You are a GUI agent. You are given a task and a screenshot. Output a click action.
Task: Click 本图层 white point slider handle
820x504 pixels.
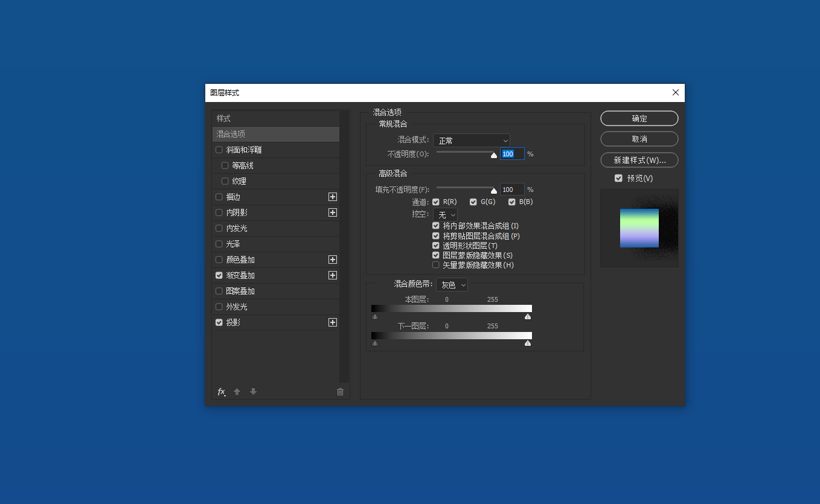point(528,316)
